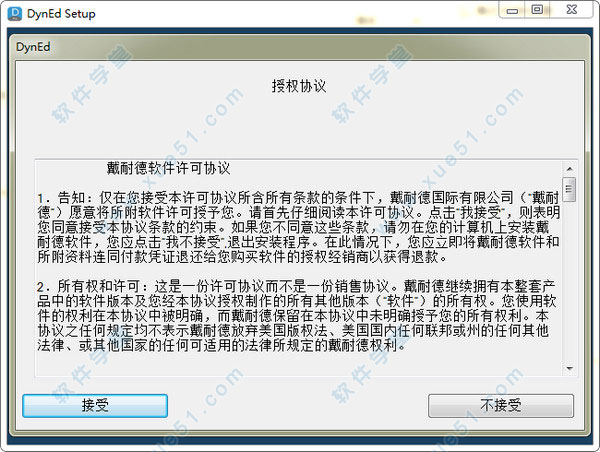The image size is (600, 452).
Task: Click the DynEd app icon in title bar
Action: click(x=15, y=14)
